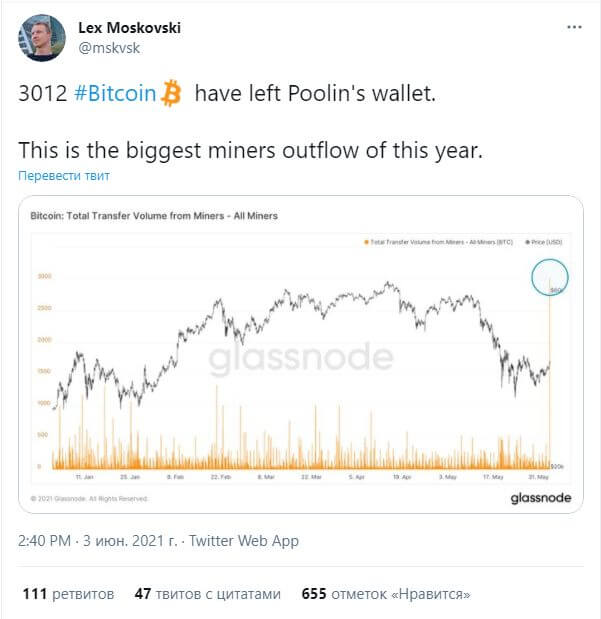Click the 3 июн. 2021 г. date
Image resolution: width=601 pixels, height=619 pixels.
130,540
